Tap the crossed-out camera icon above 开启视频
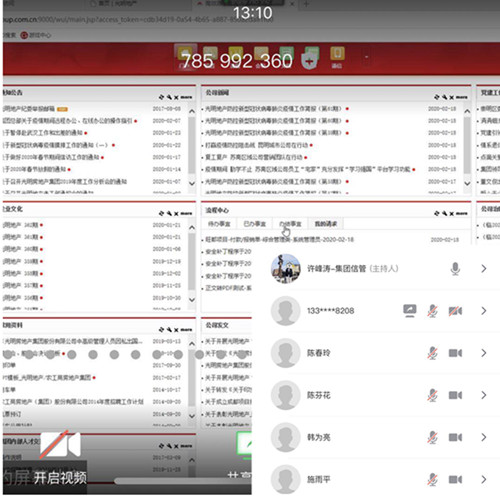Image resolution: width=500 pixels, height=503 pixels. point(60,445)
